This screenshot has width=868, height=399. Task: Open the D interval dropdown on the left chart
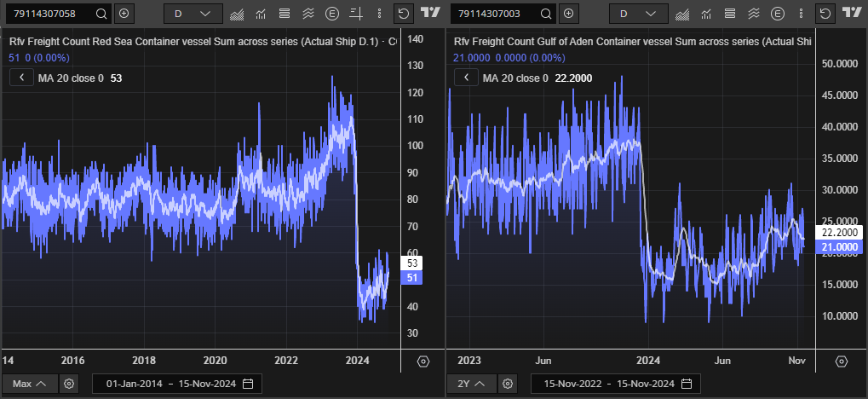point(193,14)
